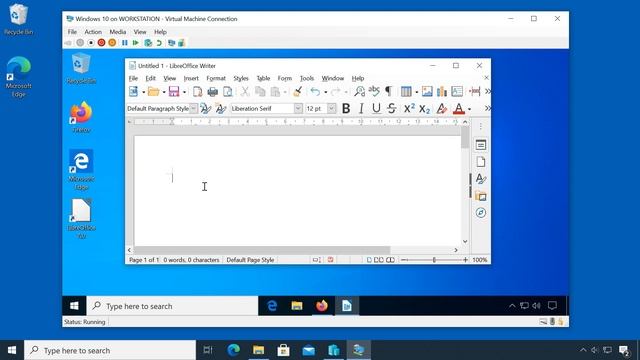The image size is (640, 360).
Task: Open the Media menu in Virtual Machine Connection
Action: [118, 32]
